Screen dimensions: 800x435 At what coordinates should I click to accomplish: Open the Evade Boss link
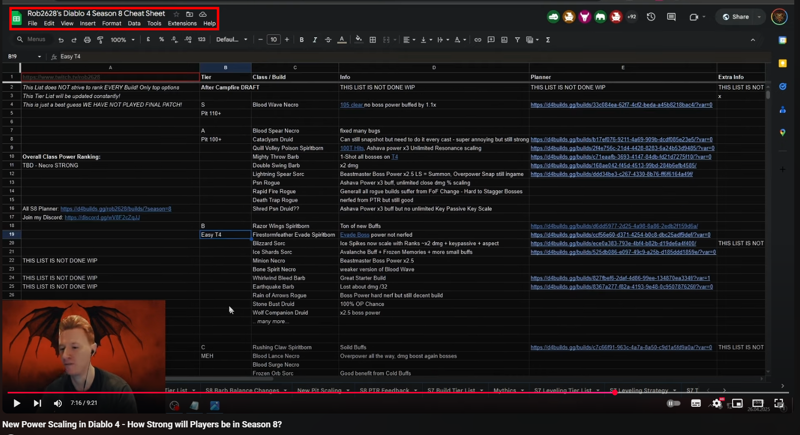(355, 235)
